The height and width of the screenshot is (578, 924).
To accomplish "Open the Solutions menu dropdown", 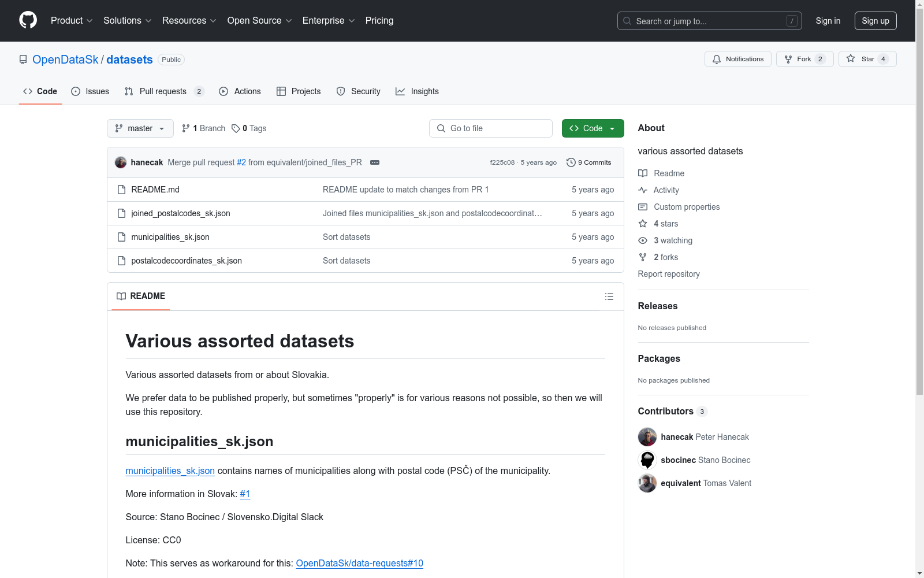I will pyautogui.click(x=128, y=21).
